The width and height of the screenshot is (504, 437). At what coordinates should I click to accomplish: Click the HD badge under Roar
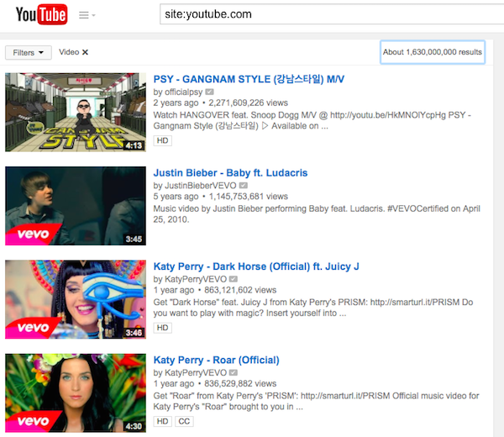pyautogui.click(x=162, y=421)
